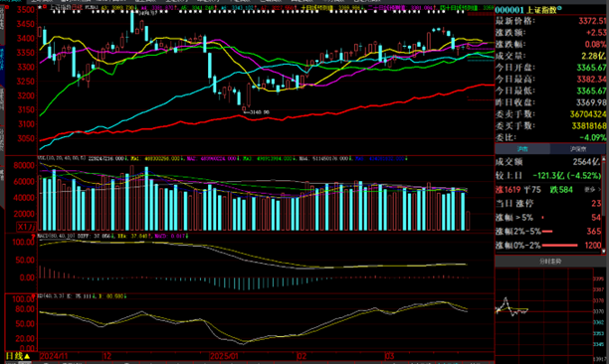Click the X1万 volume unit label
609x364 pixels.
(x=26, y=226)
